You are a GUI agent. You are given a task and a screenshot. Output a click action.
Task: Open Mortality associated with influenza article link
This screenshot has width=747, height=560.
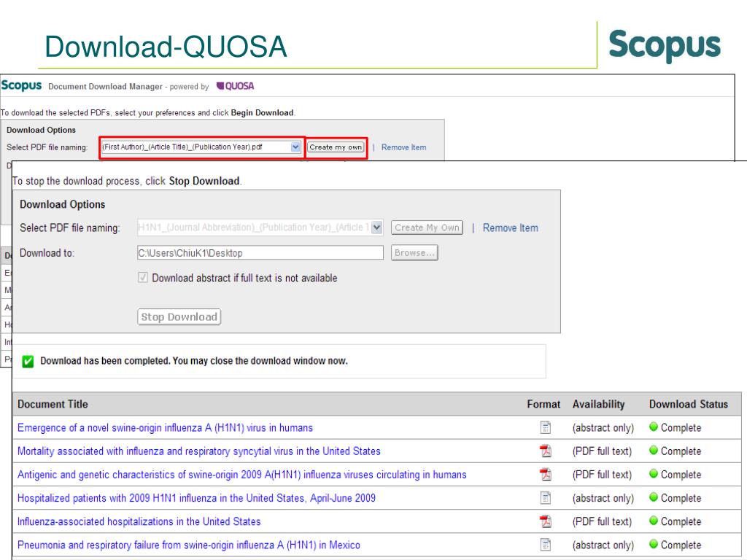coord(199,451)
